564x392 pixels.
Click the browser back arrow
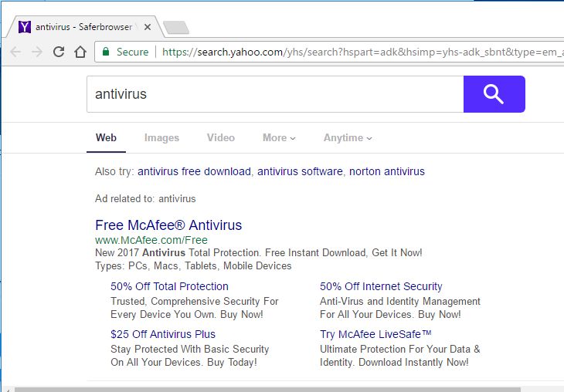(15, 52)
